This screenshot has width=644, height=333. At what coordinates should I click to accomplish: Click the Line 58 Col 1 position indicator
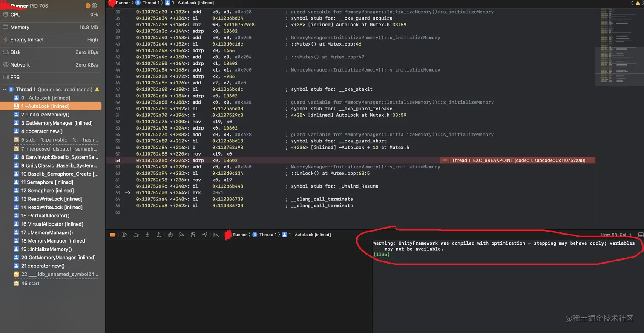[x=616, y=235]
